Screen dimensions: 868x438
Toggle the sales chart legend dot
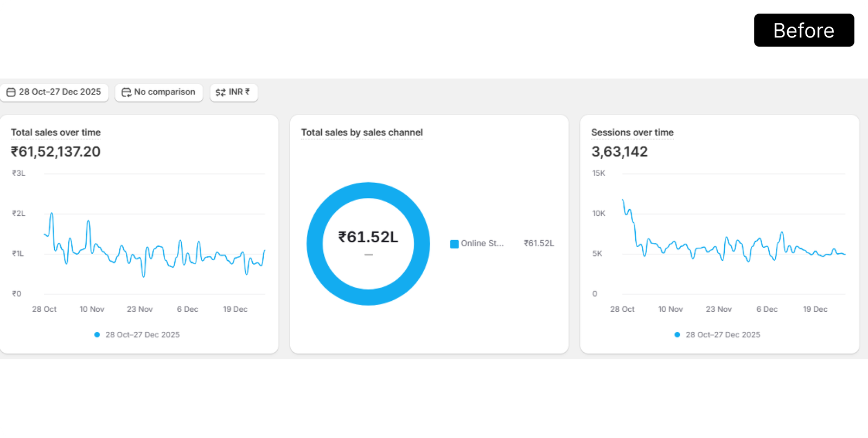pos(97,334)
